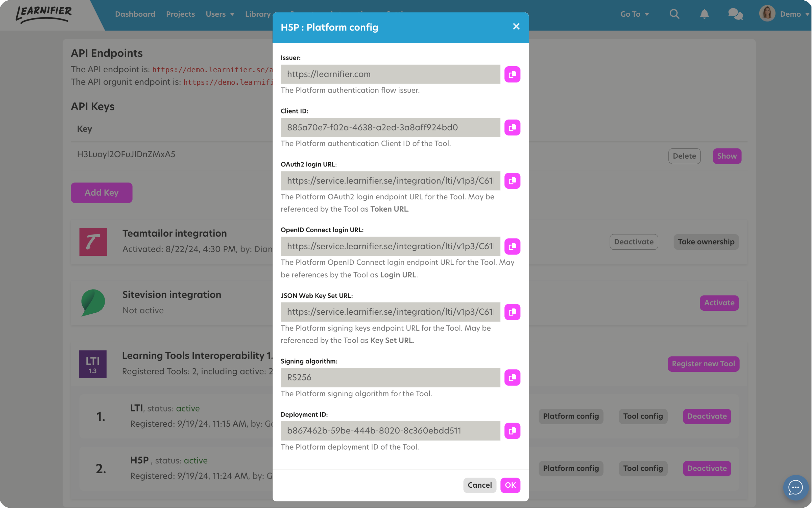This screenshot has height=508, width=812.
Task: Copy the JSON Web Key Set URL
Action: [x=512, y=312]
